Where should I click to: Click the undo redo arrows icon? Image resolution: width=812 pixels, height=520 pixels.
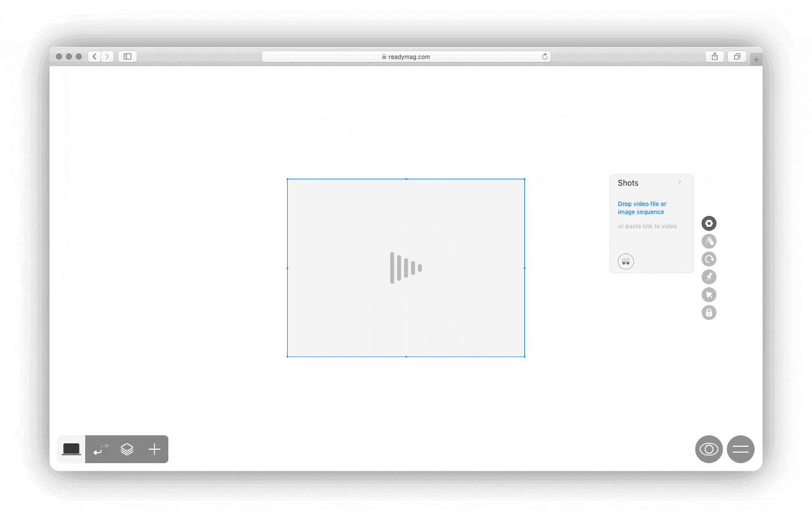click(101, 449)
